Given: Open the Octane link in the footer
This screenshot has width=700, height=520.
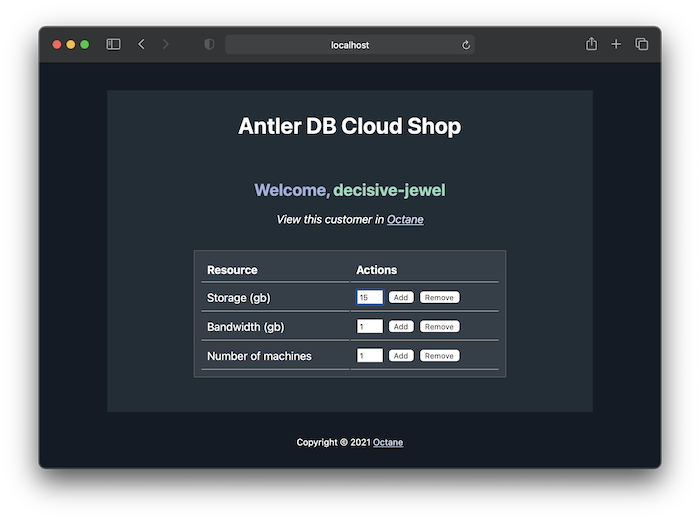Looking at the screenshot, I should click(388, 442).
